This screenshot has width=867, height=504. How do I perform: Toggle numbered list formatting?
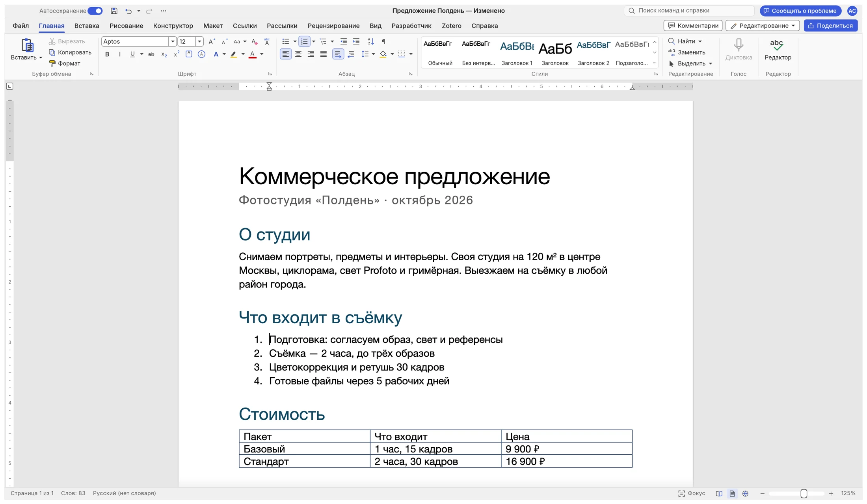[x=304, y=41]
